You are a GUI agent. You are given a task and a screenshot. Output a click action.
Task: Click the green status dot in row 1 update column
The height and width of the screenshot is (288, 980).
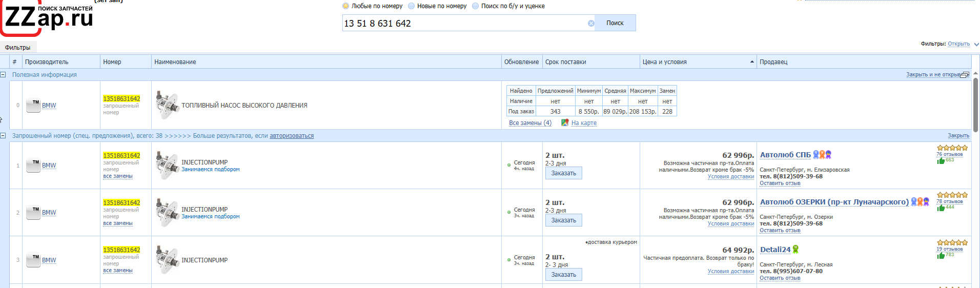point(509,165)
